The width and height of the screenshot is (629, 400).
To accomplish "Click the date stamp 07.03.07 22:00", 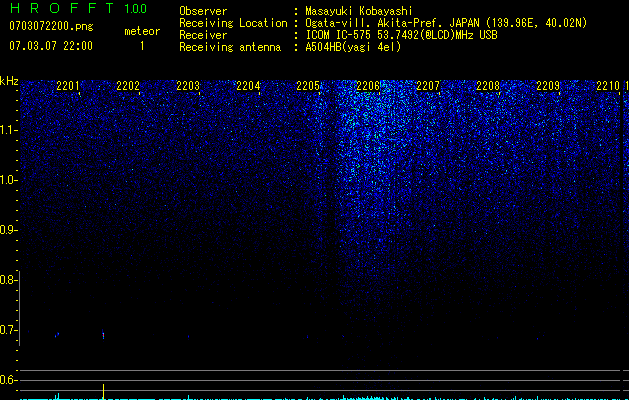I will [x=51, y=46].
